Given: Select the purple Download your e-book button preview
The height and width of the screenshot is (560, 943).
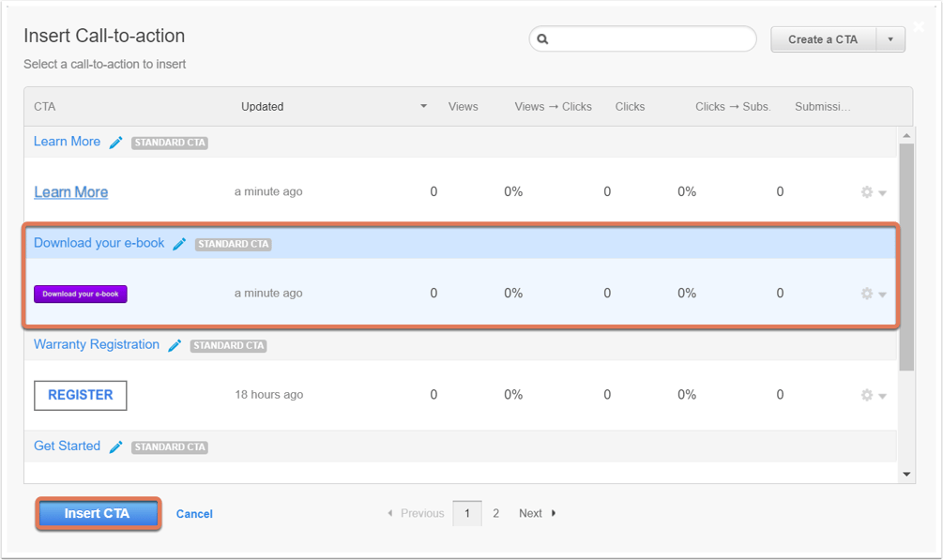Looking at the screenshot, I should click(81, 295).
